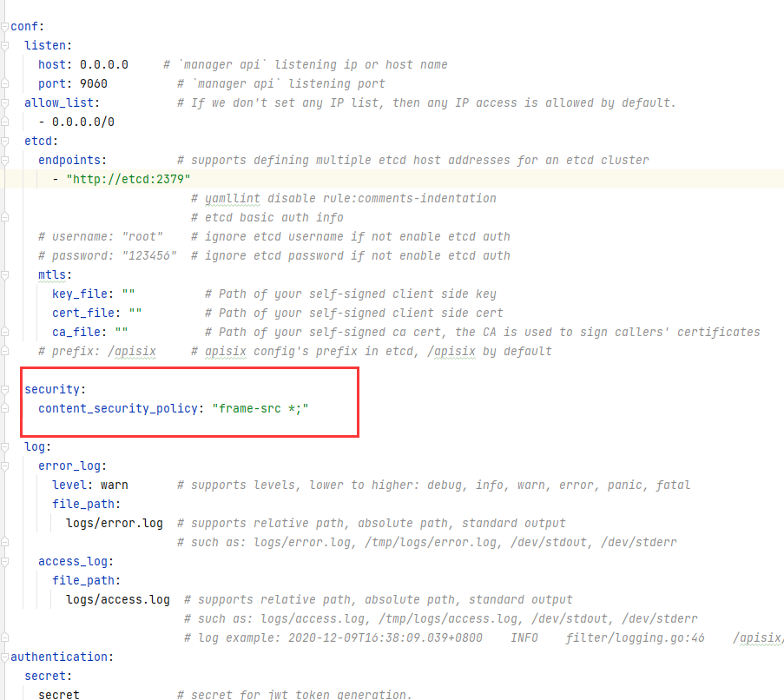Collapse the log section fold marker
Screen dimensions: 784x700
5,446
